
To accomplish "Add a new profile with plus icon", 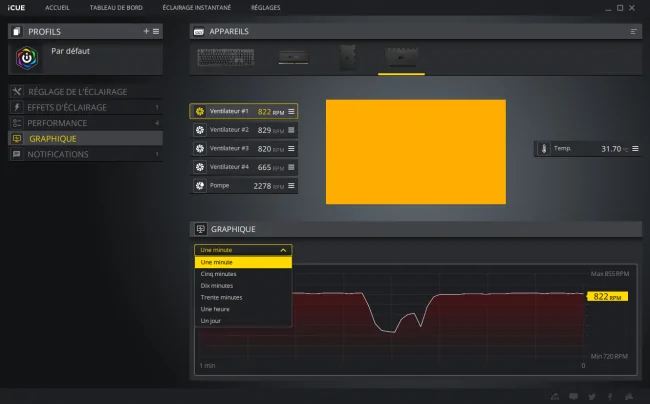I will [x=146, y=31].
